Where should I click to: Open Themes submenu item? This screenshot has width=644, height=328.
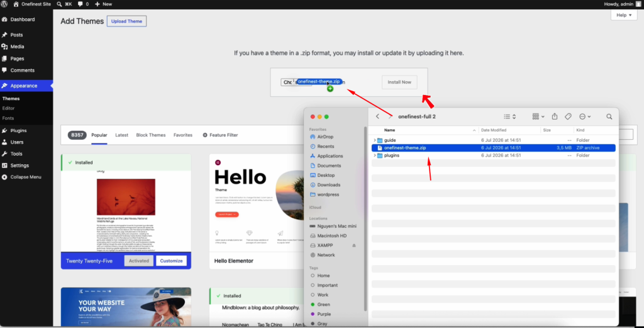pyautogui.click(x=11, y=99)
